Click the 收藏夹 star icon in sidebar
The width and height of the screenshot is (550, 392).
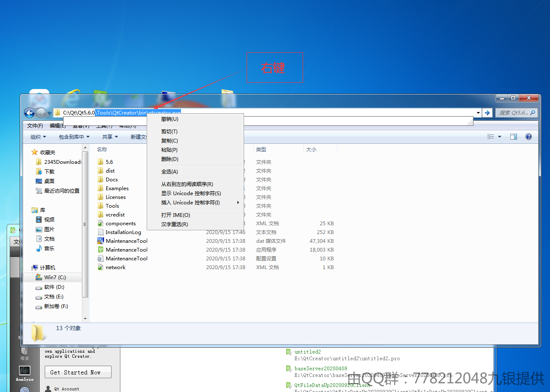(35, 152)
